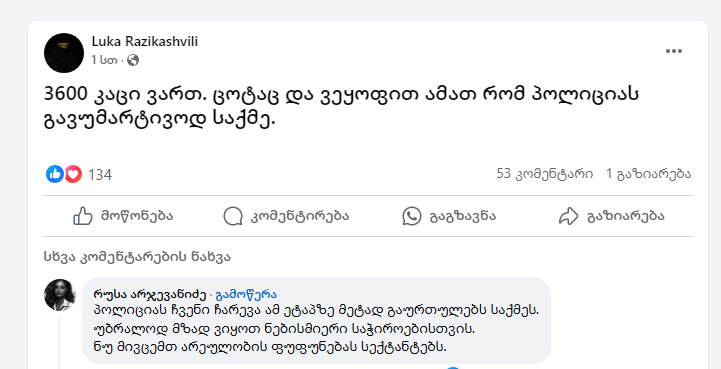This screenshot has height=369, width=721.
Task: View the 134 reactions count
Action: point(100,175)
